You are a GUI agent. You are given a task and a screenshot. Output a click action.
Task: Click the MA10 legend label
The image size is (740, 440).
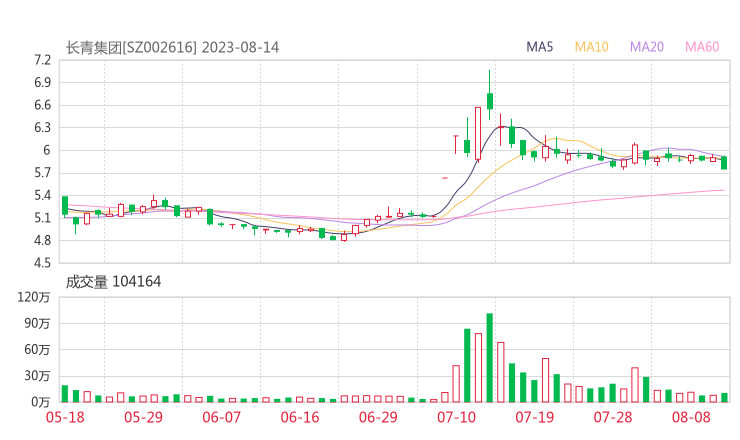pos(591,47)
